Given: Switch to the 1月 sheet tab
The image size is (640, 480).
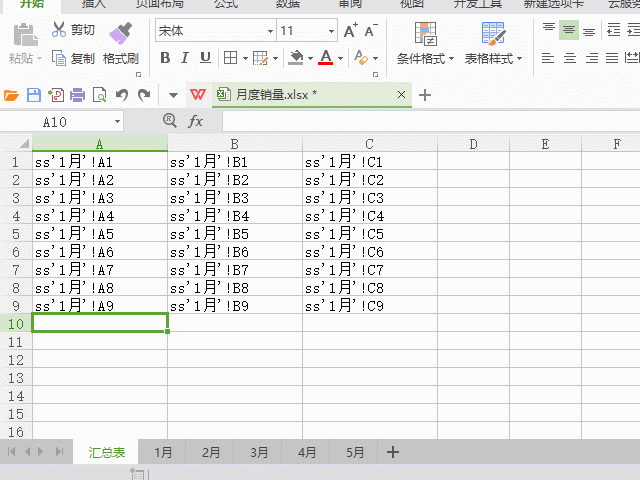Looking at the screenshot, I should [x=163, y=452].
